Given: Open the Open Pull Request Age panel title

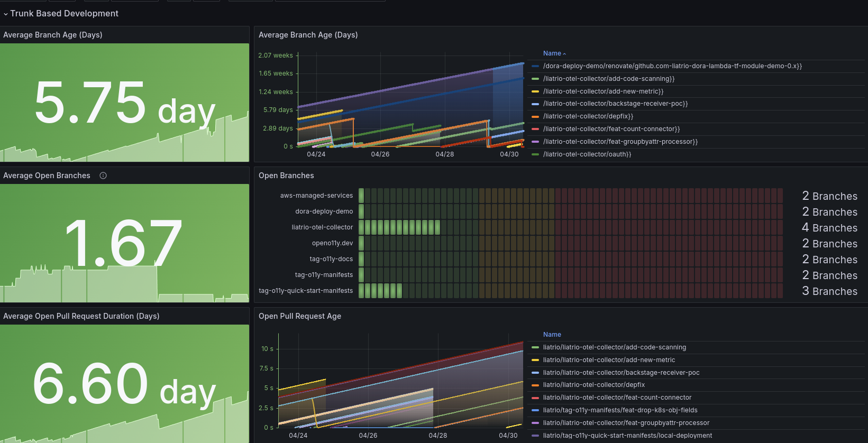Looking at the screenshot, I should [300, 316].
